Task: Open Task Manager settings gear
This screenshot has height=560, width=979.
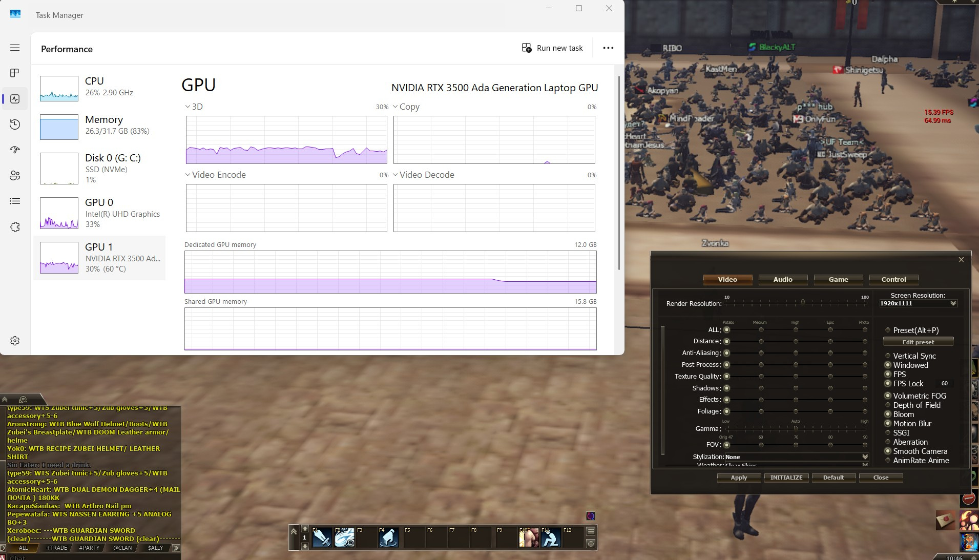Action: click(15, 341)
